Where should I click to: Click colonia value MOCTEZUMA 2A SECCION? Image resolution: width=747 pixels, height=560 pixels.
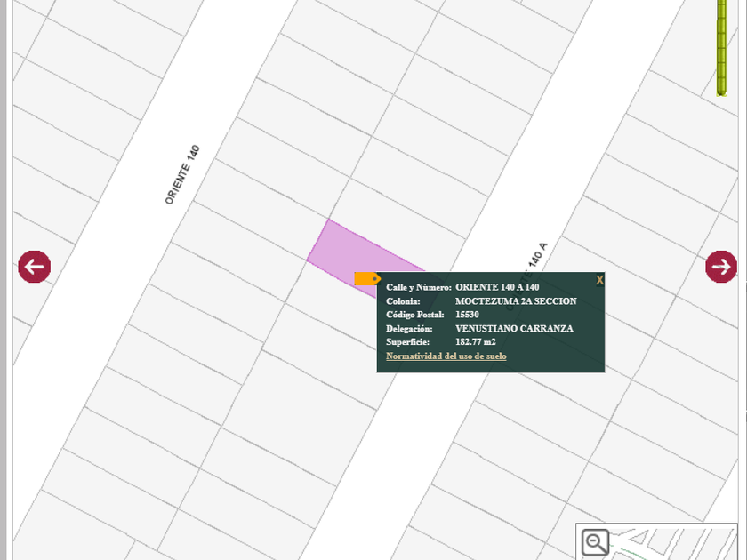click(516, 301)
